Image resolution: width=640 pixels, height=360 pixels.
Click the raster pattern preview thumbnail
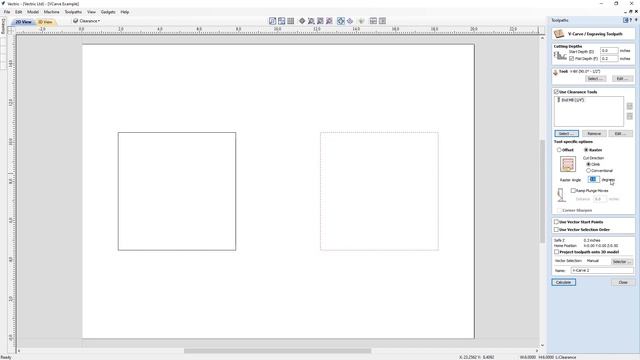pyautogui.click(x=568, y=164)
